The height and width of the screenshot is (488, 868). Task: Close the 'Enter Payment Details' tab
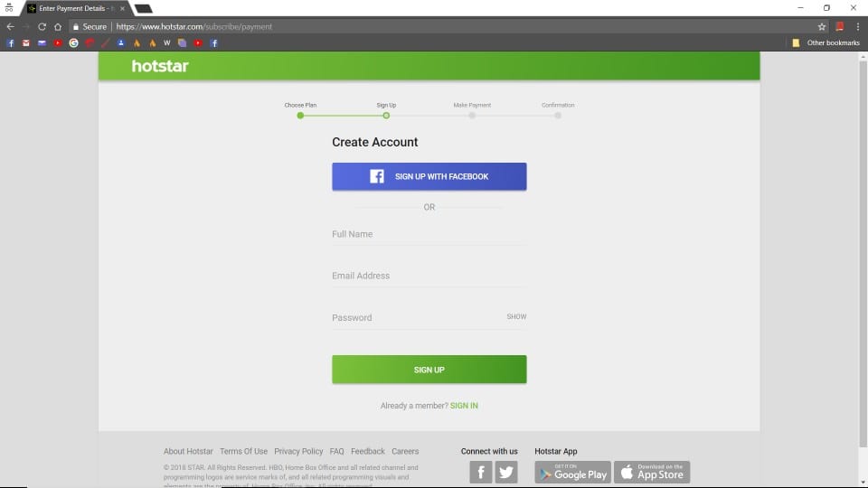click(x=122, y=8)
